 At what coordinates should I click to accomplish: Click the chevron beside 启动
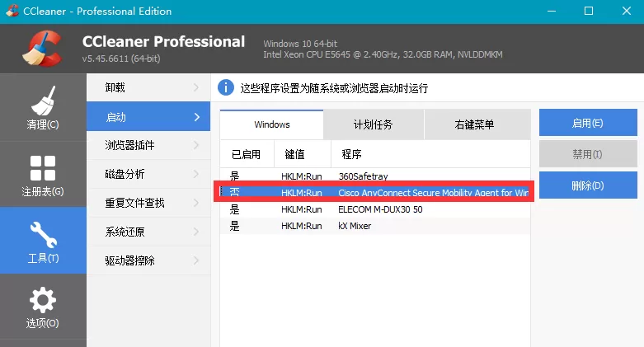tap(197, 117)
